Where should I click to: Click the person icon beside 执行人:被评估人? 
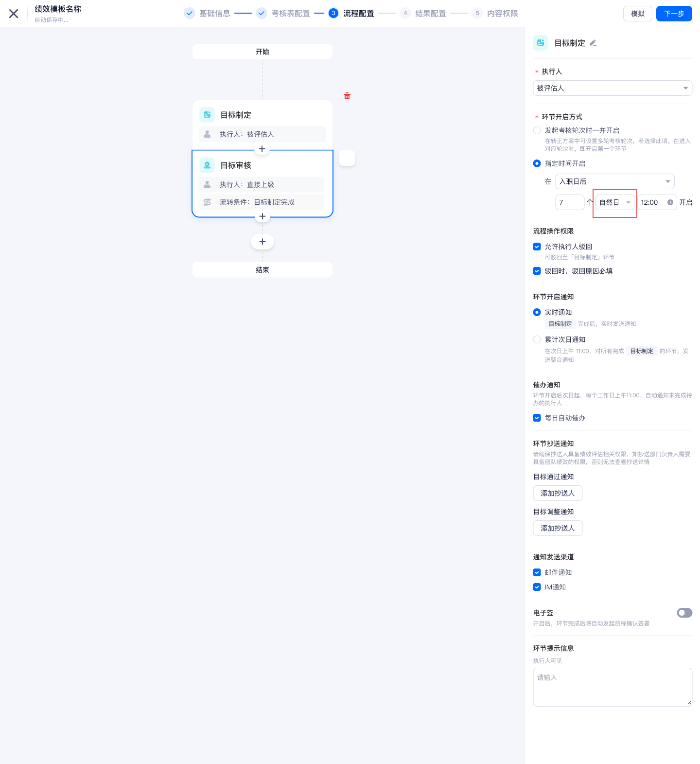tap(207, 134)
